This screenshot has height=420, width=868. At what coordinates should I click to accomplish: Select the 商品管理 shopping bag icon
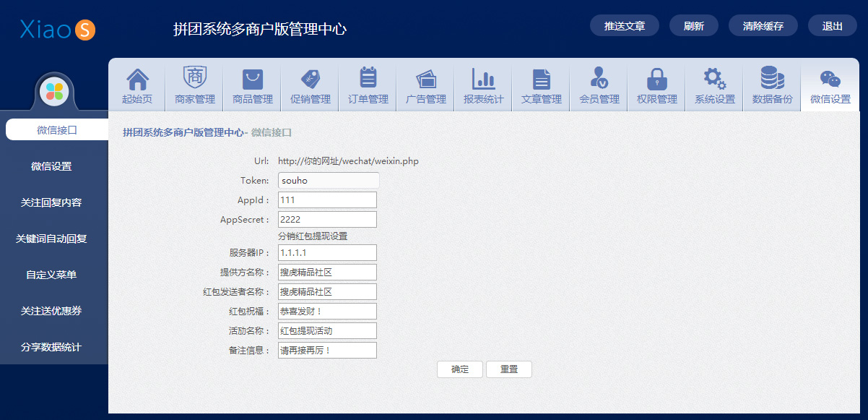point(253,79)
